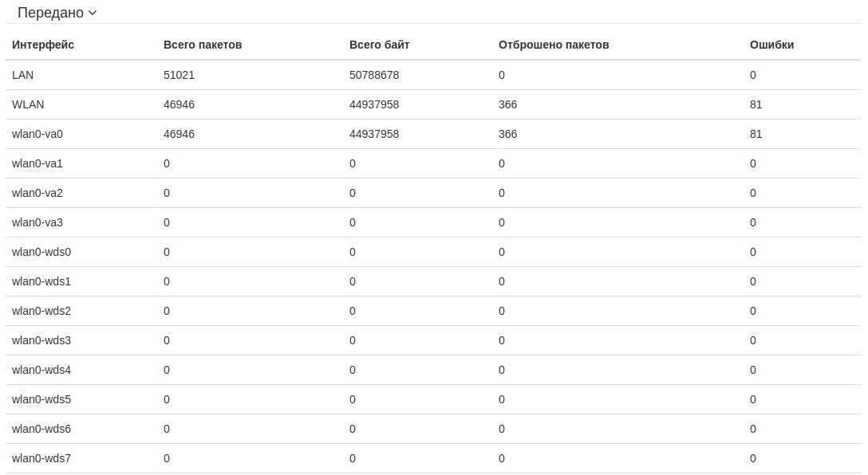The image size is (868, 475).
Task: Select the wlan0-wds0 interface row
Action: pos(41,252)
